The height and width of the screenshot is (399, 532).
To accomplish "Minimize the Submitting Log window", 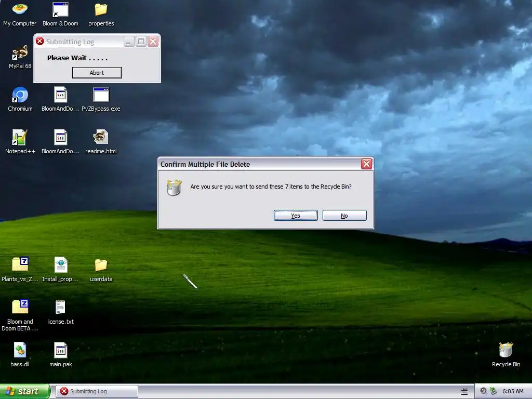I will click(129, 42).
